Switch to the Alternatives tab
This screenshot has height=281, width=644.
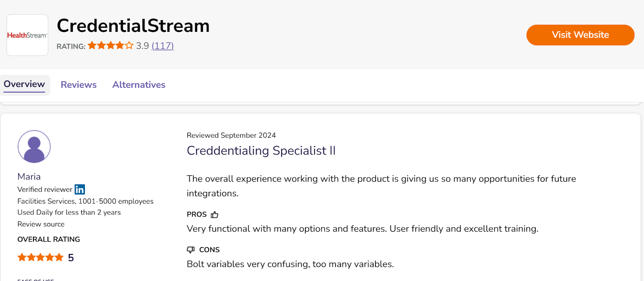(x=139, y=85)
